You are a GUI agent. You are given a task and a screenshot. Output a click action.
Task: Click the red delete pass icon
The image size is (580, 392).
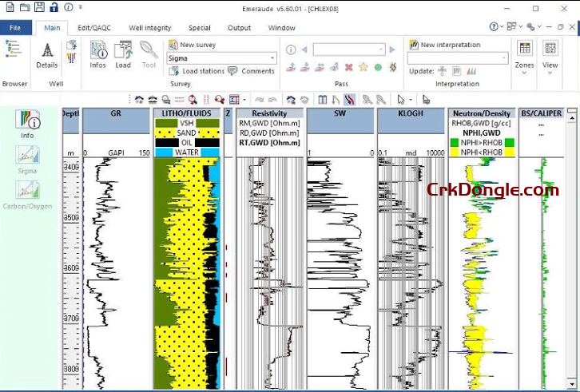coord(348,67)
